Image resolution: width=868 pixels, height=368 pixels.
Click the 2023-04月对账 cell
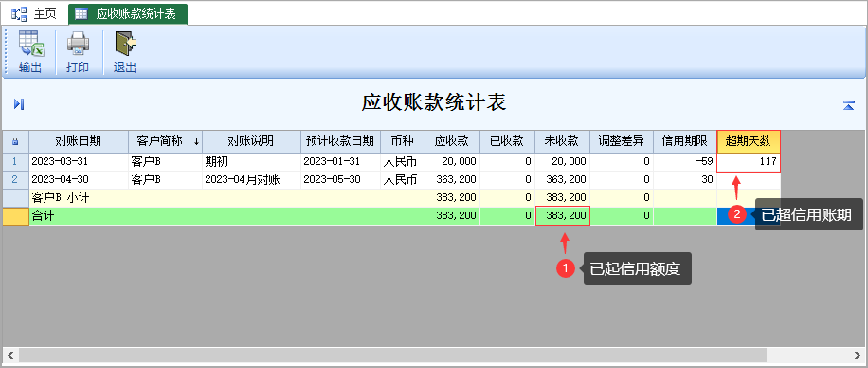pyautogui.click(x=252, y=180)
